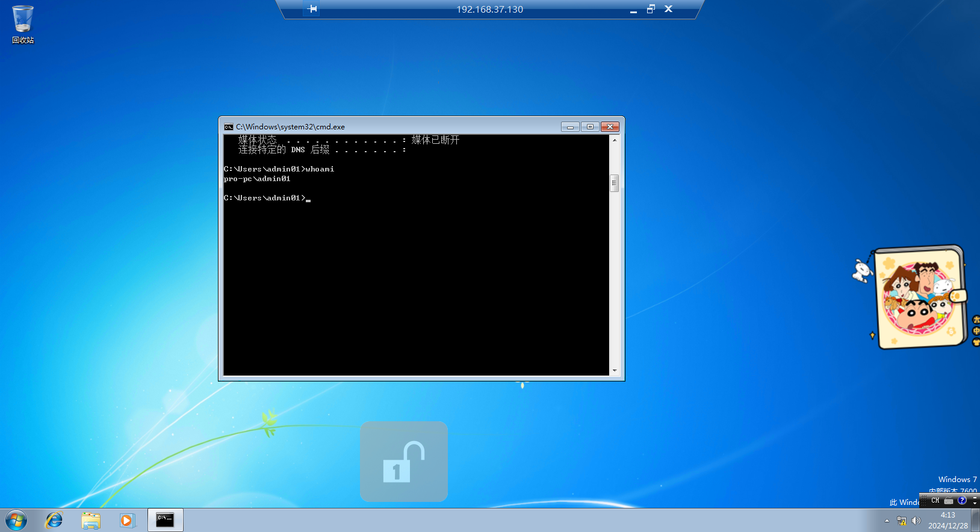The height and width of the screenshot is (532, 980).
Task: Click the cmd scrollbar up arrow
Action: [615, 140]
